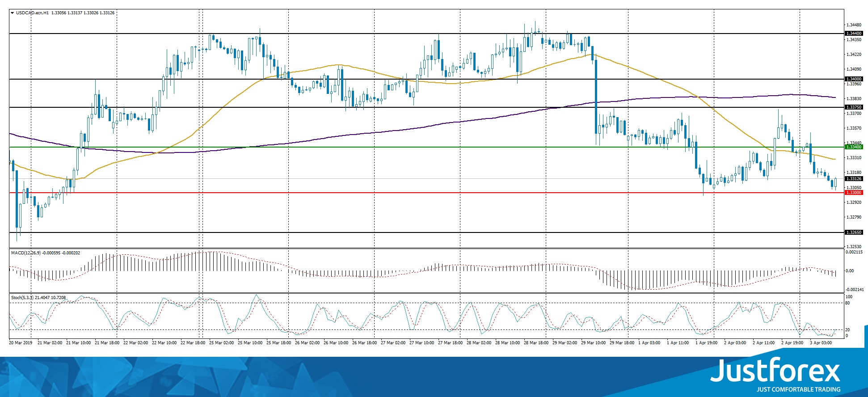Click the "1.33310" price axis value
The width and height of the screenshot is (868, 397).
point(854,158)
